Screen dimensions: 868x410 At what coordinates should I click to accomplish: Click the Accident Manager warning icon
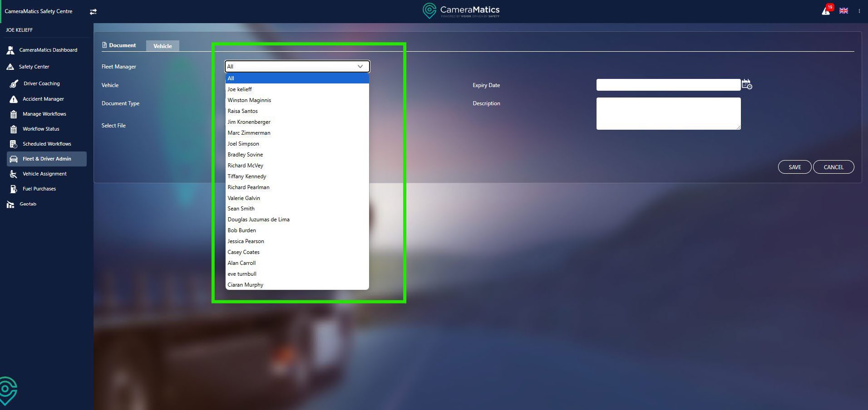(14, 99)
